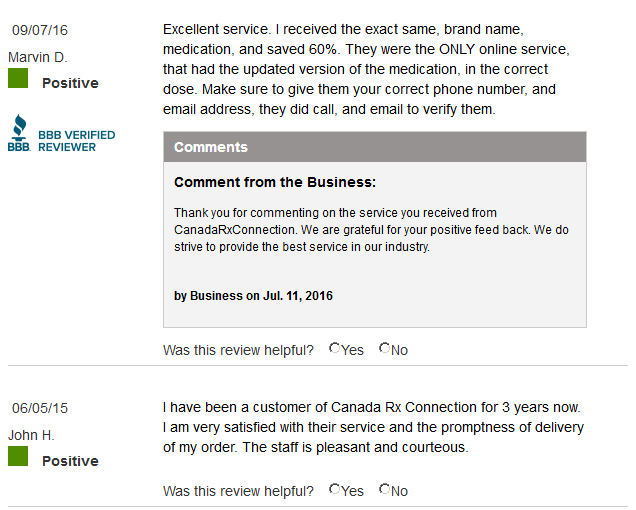
Task: Select Yes for Marvin D.'s review helpfulness
Action: click(x=335, y=348)
